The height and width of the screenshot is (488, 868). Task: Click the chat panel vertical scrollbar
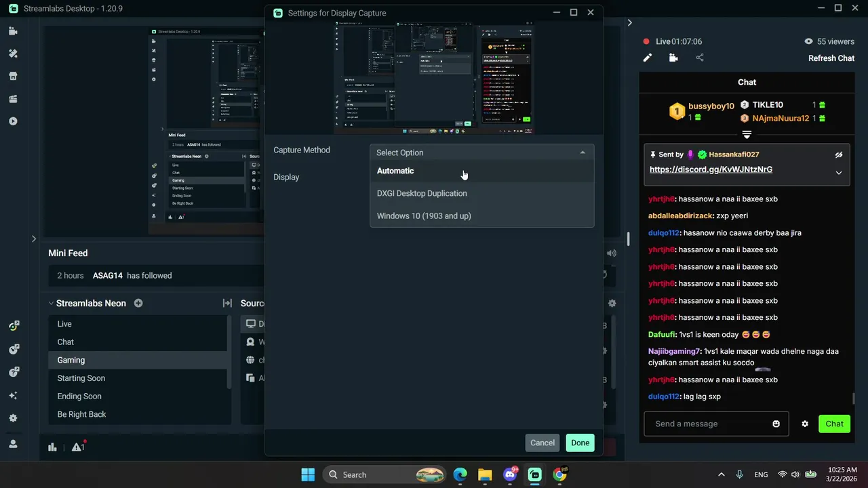tap(854, 399)
